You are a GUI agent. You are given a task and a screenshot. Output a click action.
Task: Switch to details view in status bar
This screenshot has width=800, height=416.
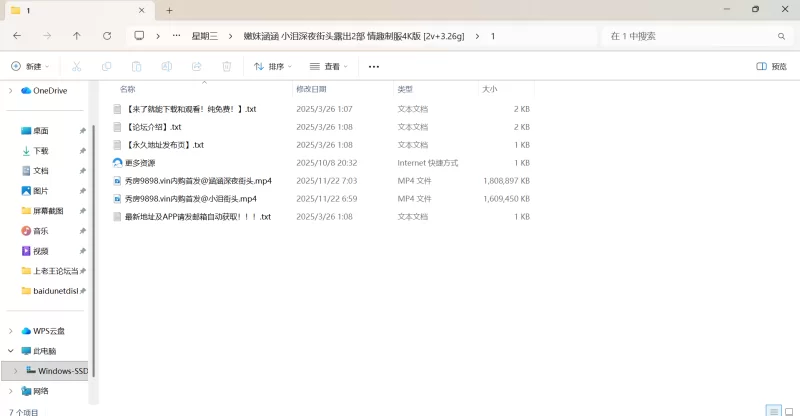[773, 410]
